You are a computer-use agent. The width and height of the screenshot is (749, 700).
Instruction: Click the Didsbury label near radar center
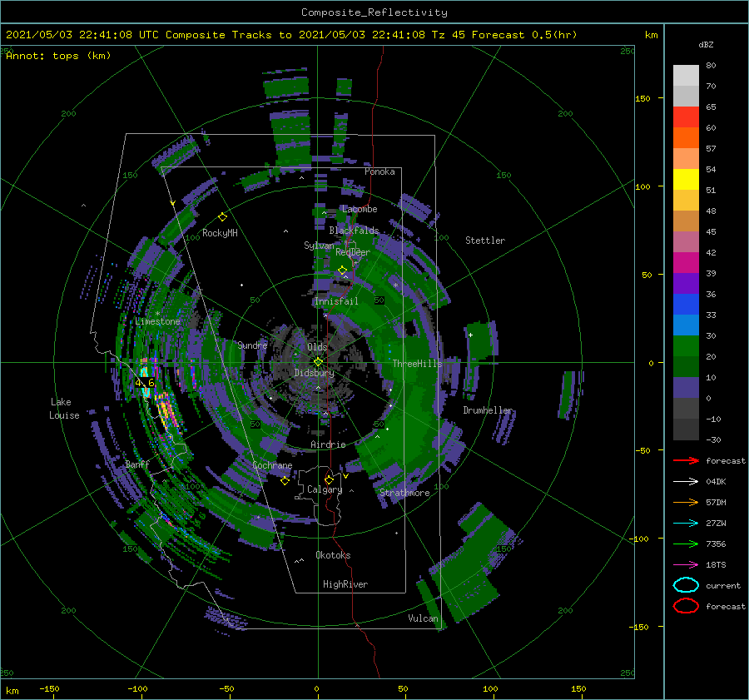click(315, 373)
